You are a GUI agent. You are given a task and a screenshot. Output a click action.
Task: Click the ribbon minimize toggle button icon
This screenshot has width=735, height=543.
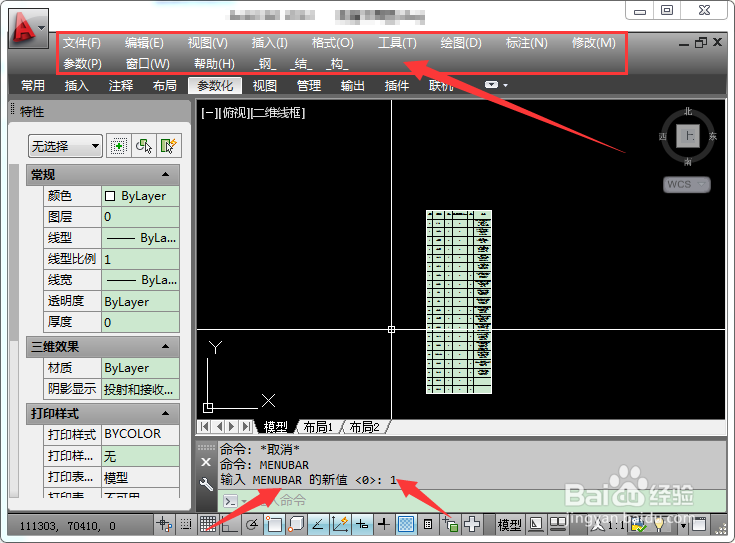point(491,85)
